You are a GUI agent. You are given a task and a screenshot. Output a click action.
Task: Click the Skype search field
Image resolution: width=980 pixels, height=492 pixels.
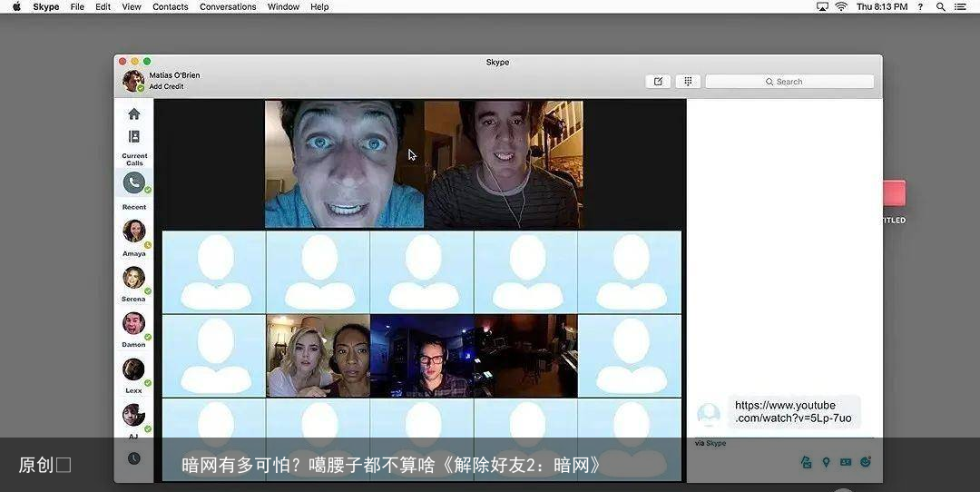789,82
